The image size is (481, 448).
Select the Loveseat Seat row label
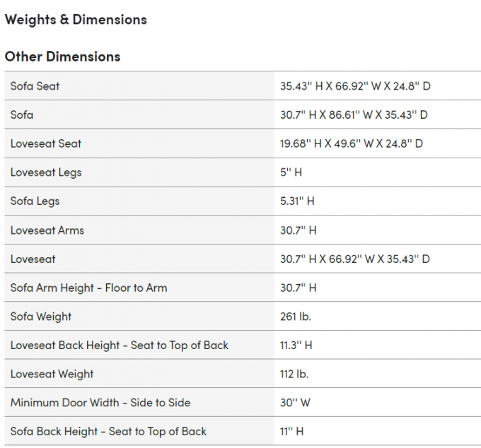coord(46,143)
